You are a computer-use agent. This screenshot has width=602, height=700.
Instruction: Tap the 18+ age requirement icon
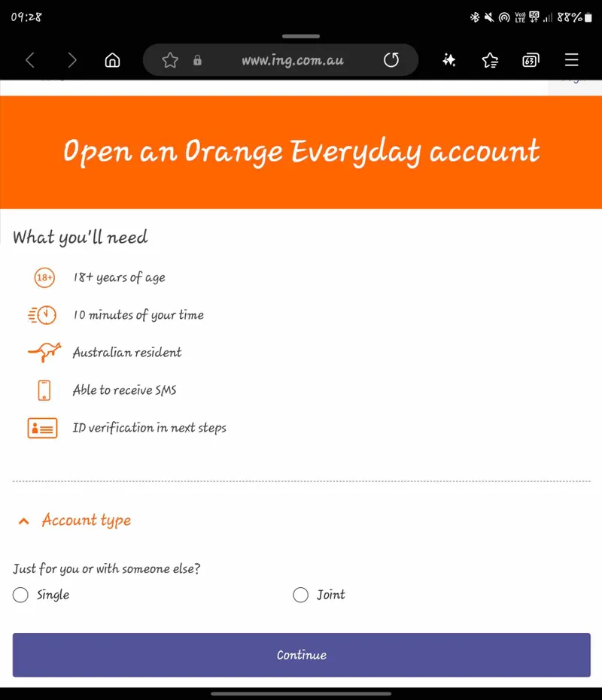coord(44,277)
